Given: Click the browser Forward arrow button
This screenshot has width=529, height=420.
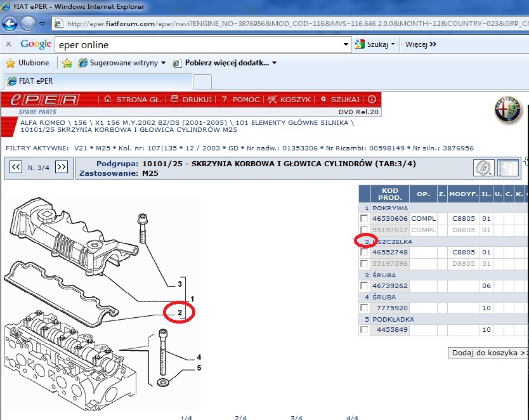Looking at the screenshot, I should (x=28, y=23).
